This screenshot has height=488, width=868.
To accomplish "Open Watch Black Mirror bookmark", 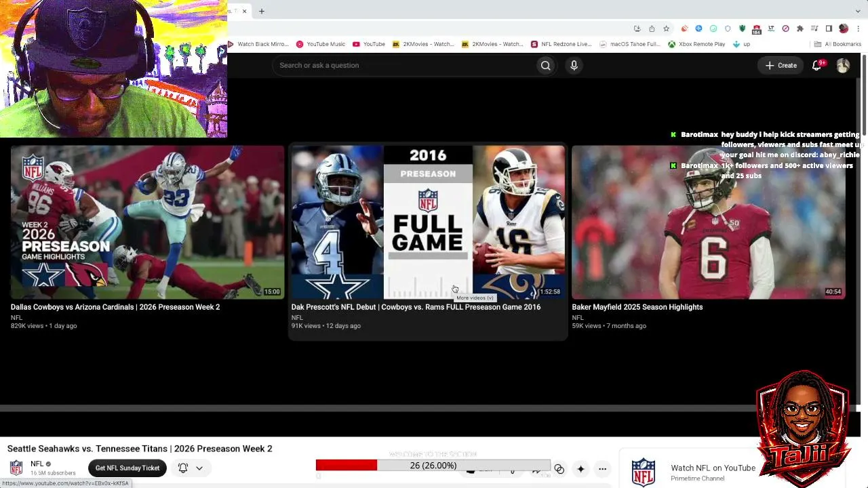I will click(259, 44).
